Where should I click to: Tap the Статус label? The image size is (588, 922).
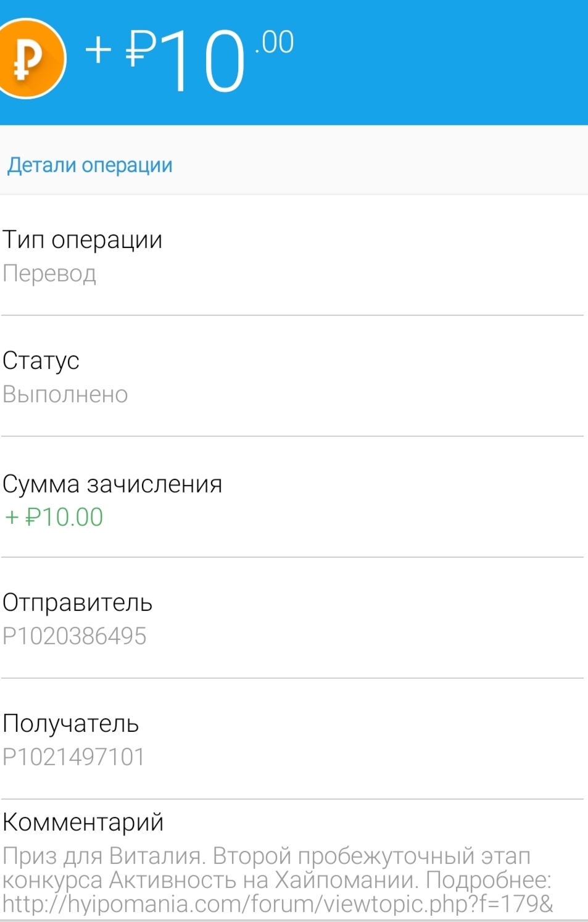tap(41, 360)
